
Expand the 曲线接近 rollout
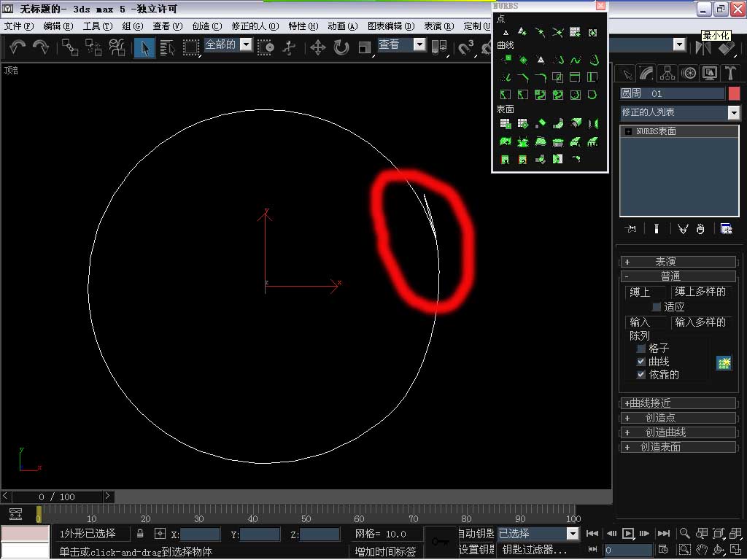tap(678, 403)
